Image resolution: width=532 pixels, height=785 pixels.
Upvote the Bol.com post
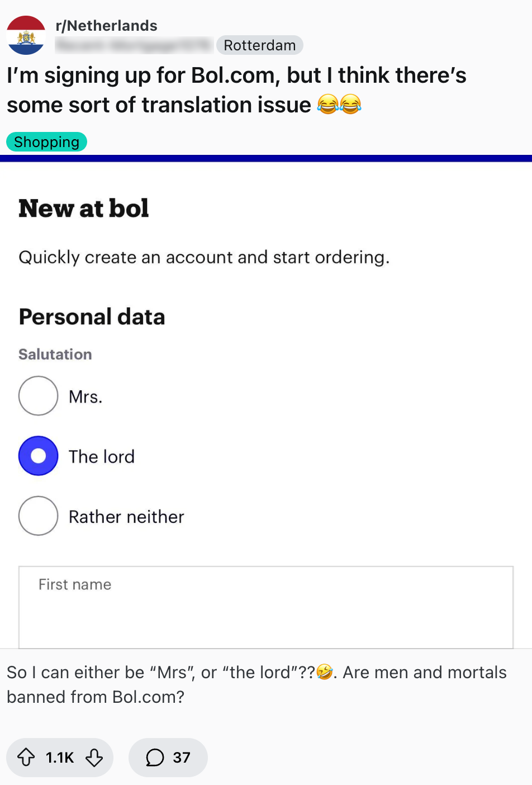[26, 758]
